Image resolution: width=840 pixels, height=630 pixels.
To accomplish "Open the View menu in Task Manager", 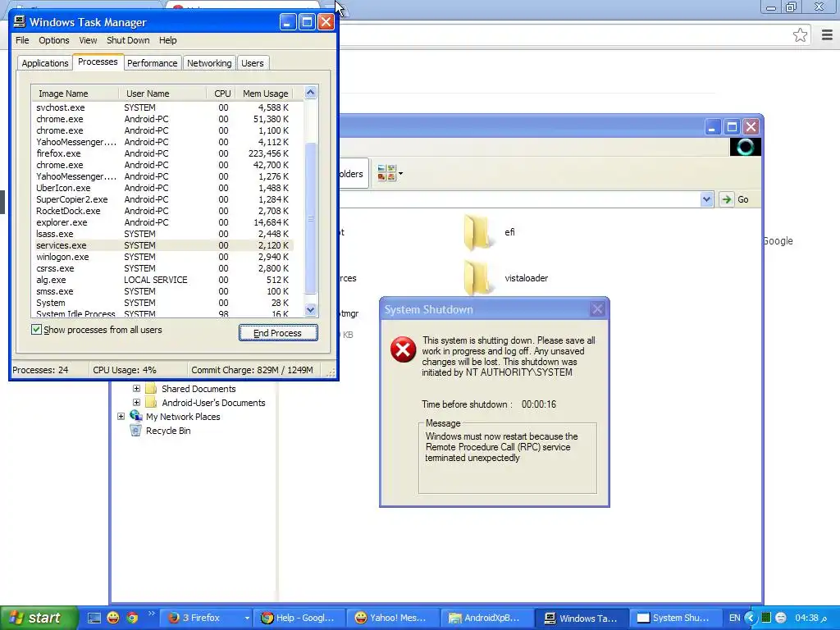I will click(88, 40).
